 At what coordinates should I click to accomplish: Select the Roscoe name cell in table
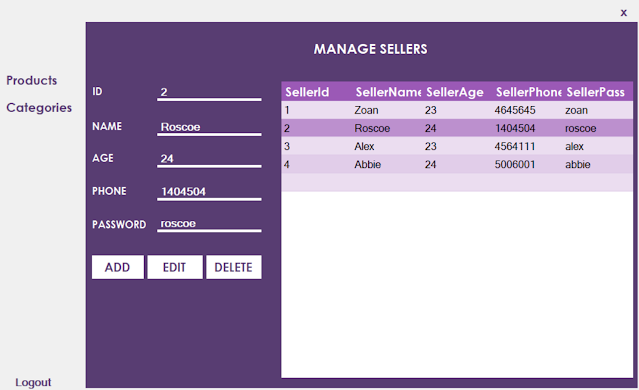(x=387, y=128)
